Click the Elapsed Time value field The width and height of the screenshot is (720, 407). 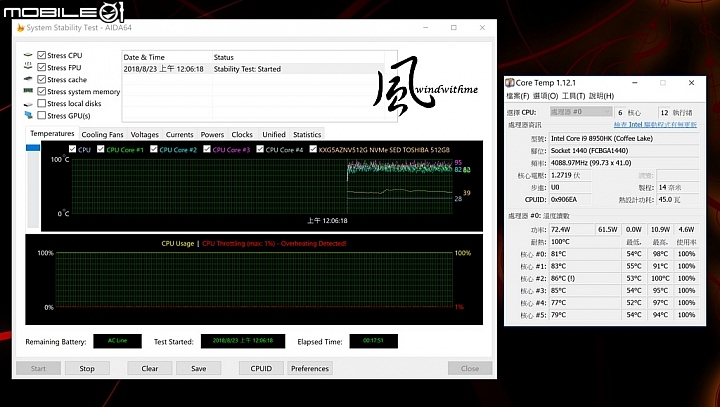pos(373,341)
